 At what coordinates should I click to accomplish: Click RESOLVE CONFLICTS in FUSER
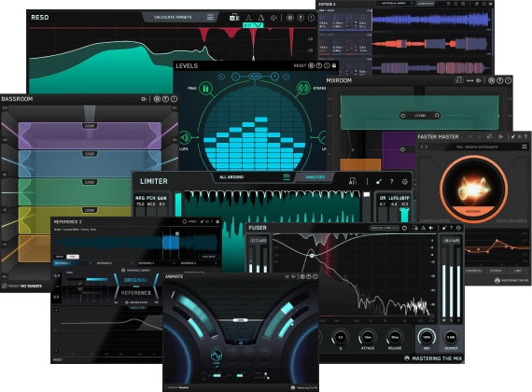coord(385,228)
